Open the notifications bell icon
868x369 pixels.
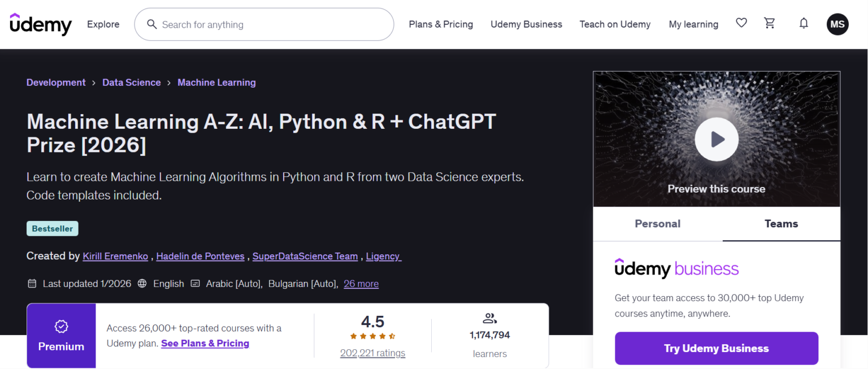(804, 23)
